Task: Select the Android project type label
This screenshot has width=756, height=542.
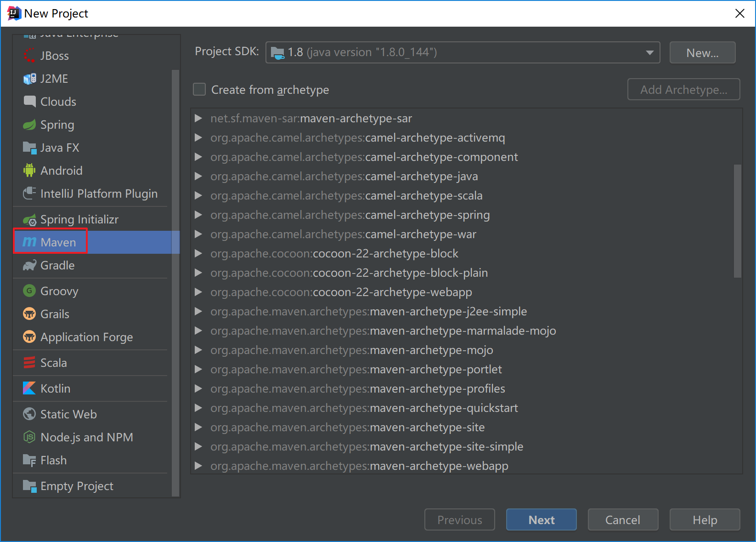Action: [x=62, y=171]
